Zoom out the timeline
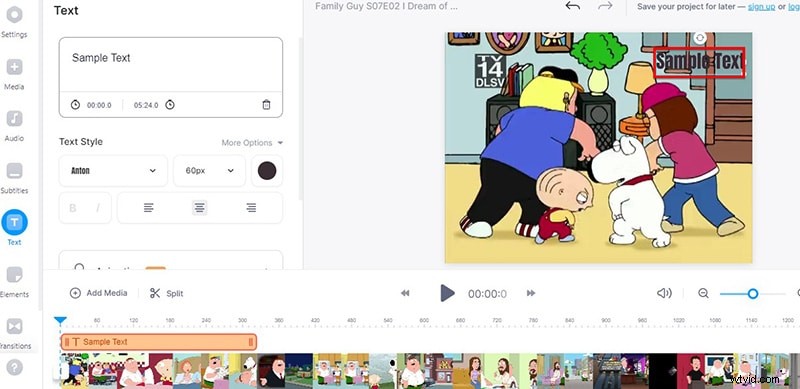Viewport: 800px width, 389px height. tap(703, 293)
